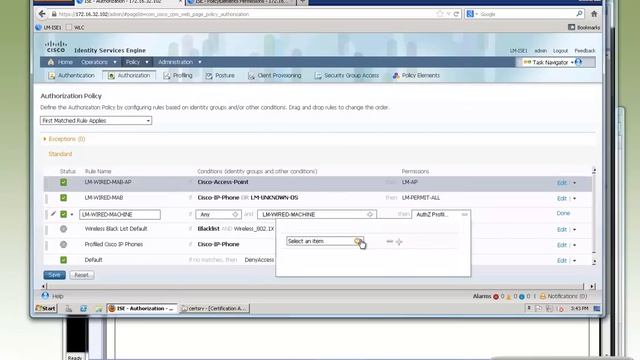The image size is (640, 360).
Task: Edit the Default rule
Action: [562, 260]
